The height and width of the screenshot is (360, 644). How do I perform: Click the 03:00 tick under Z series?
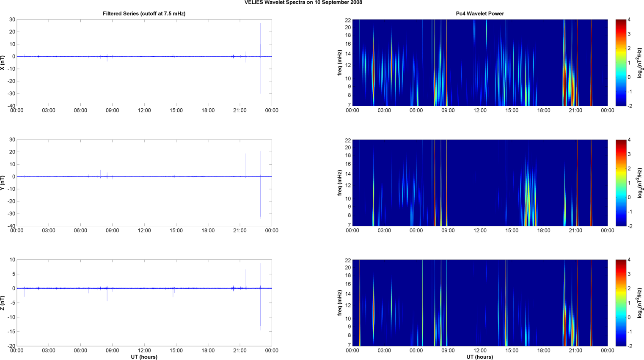(x=49, y=351)
